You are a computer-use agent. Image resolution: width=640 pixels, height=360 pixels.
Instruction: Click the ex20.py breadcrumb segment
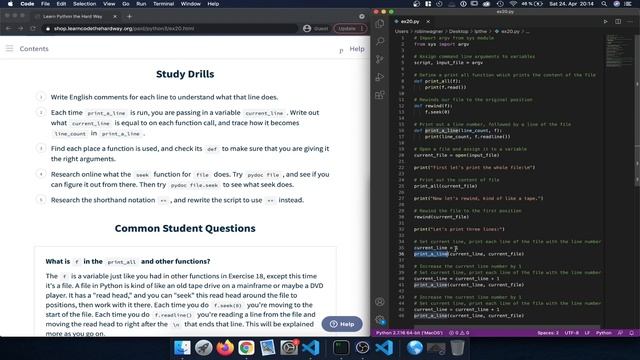point(510,31)
